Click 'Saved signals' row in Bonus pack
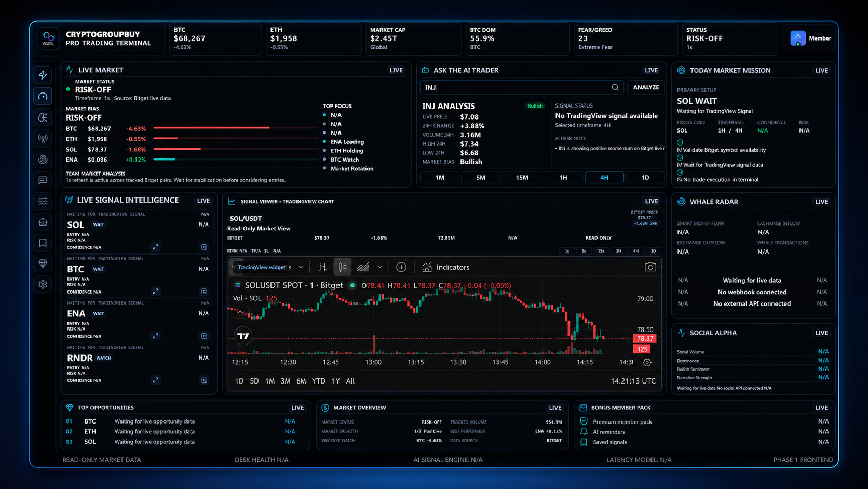This screenshot has width=868, height=489. (704, 442)
